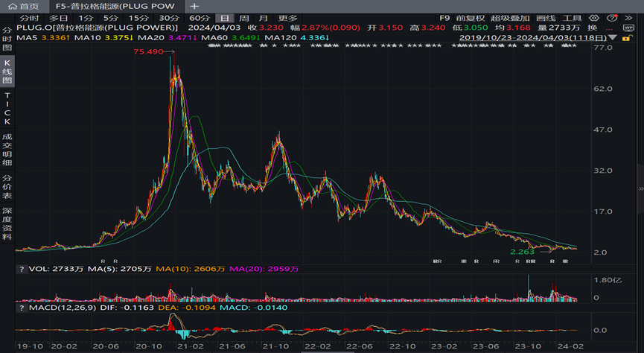Screen dimensions: 644x353
Task: Click the WP monitor icon
Action: (628, 28)
